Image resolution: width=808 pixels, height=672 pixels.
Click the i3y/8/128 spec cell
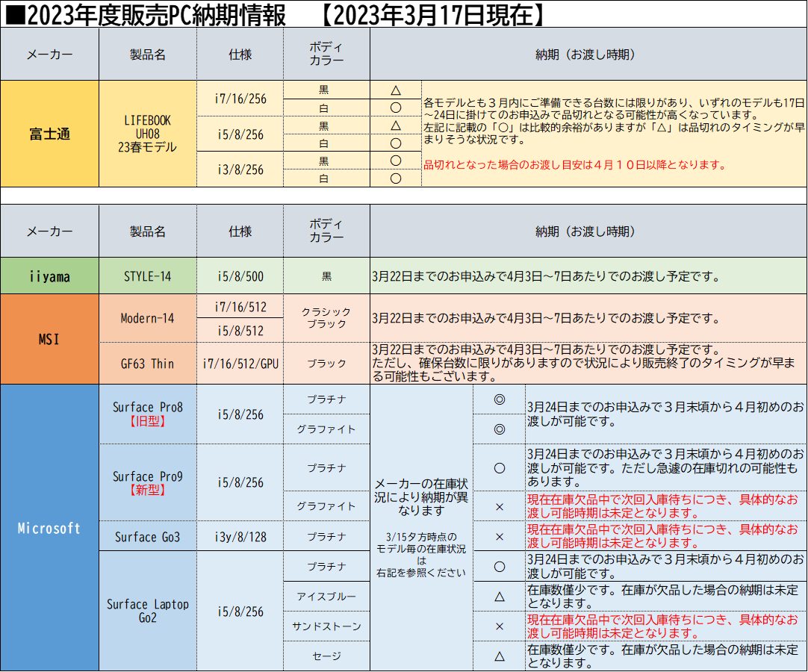(240, 536)
